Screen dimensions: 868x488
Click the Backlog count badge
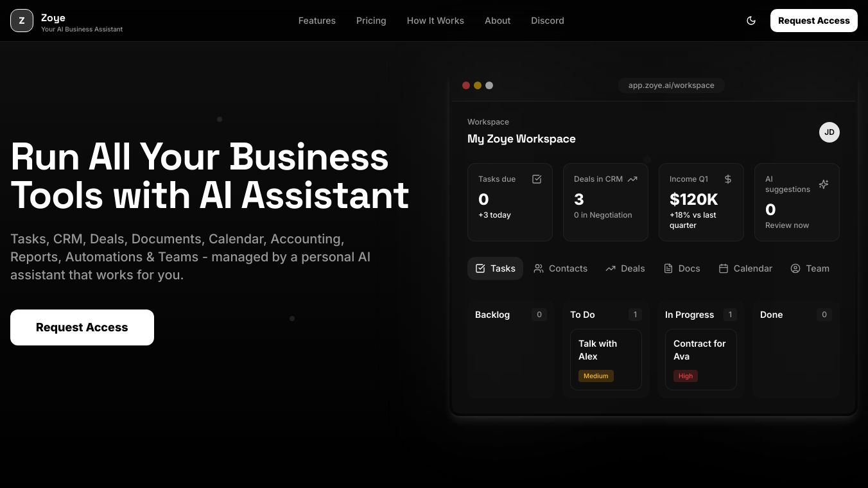coord(539,315)
